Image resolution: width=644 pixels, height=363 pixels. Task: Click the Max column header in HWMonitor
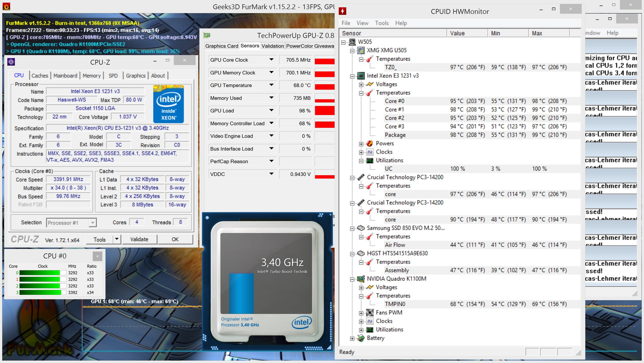[549, 33]
